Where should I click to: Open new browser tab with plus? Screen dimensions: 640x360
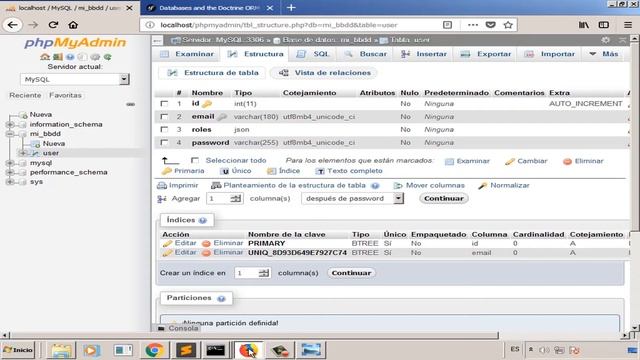pyautogui.click(x=291, y=7)
